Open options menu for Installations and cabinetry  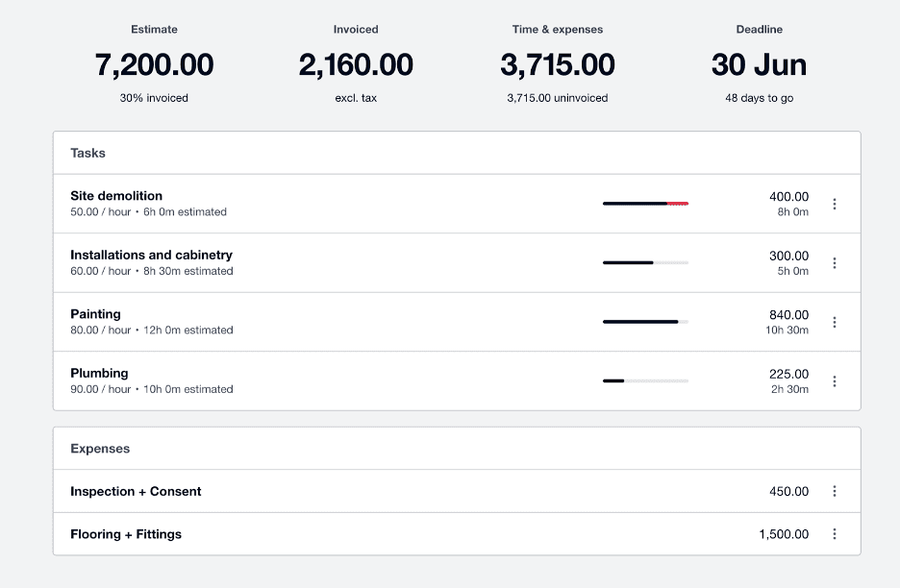pos(835,262)
